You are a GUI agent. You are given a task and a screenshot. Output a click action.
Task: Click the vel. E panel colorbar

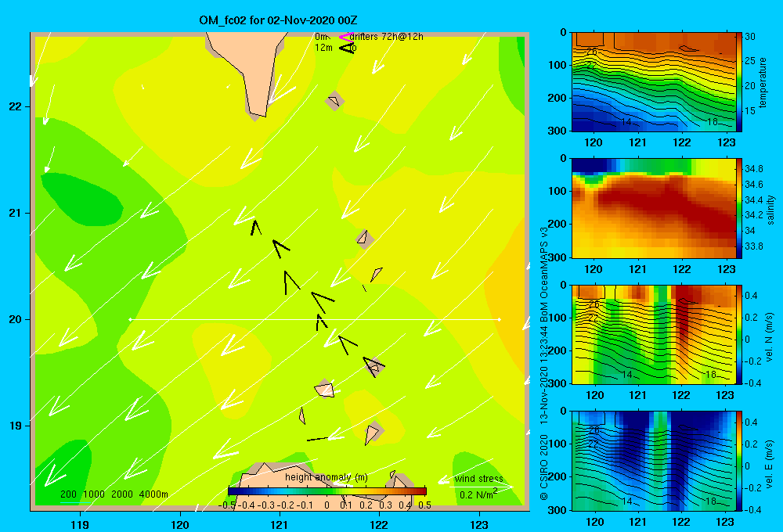click(x=738, y=461)
